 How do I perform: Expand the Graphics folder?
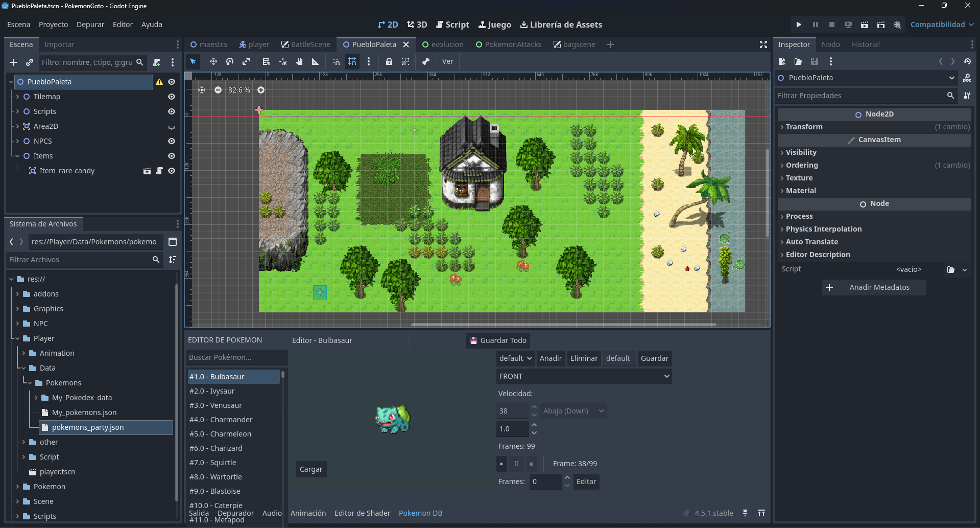(17, 309)
